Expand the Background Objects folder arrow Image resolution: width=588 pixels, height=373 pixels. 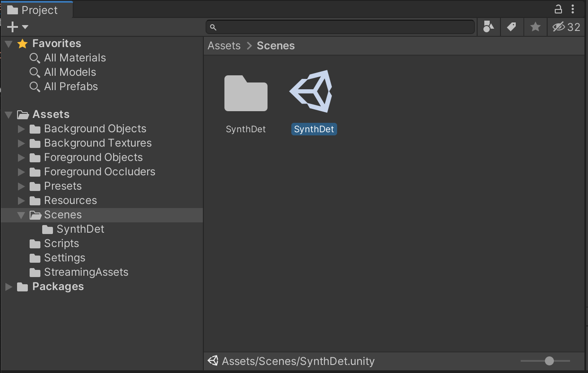click(x=21, y=129)
